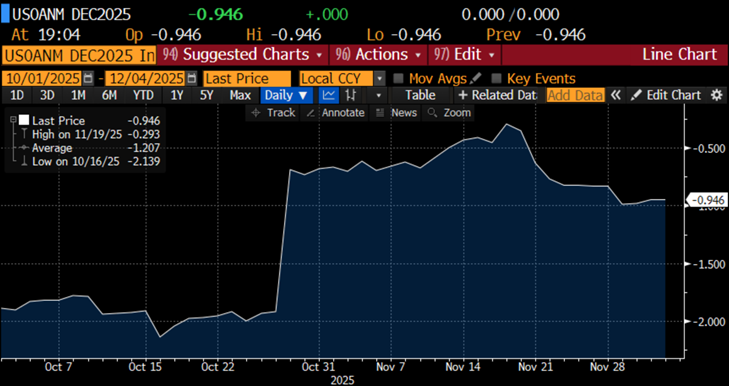Screen dimensions: 729x386
Task: Open the start date calendar picker
Action: click(88, 78)
